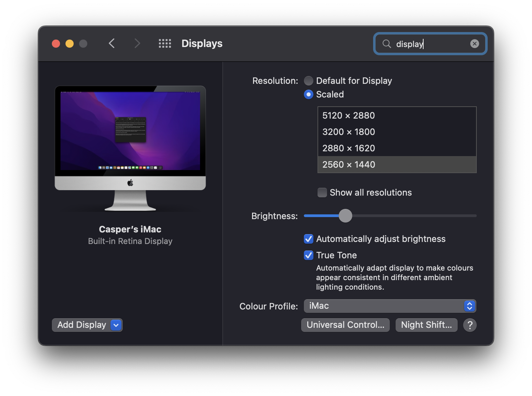532x396 pixels.
Task: Open the Colour Profile iMac dropdown
Action: coord(390,306)
